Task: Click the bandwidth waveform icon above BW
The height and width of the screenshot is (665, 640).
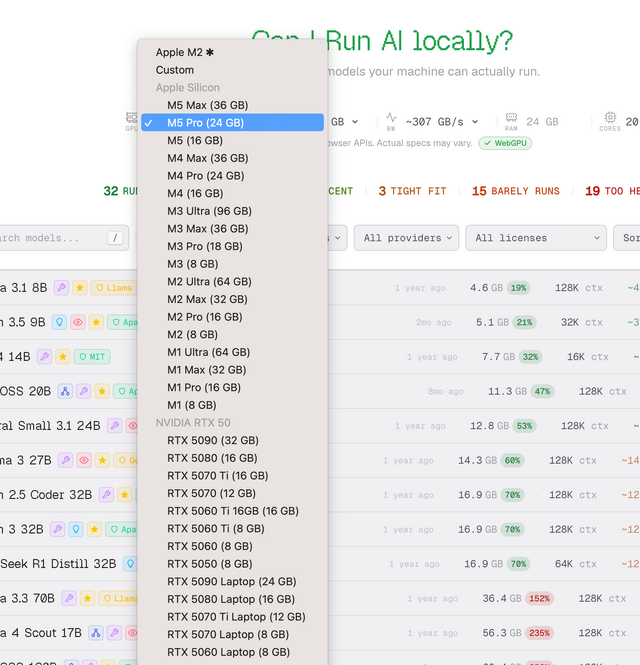Action: tap(391, 117)
